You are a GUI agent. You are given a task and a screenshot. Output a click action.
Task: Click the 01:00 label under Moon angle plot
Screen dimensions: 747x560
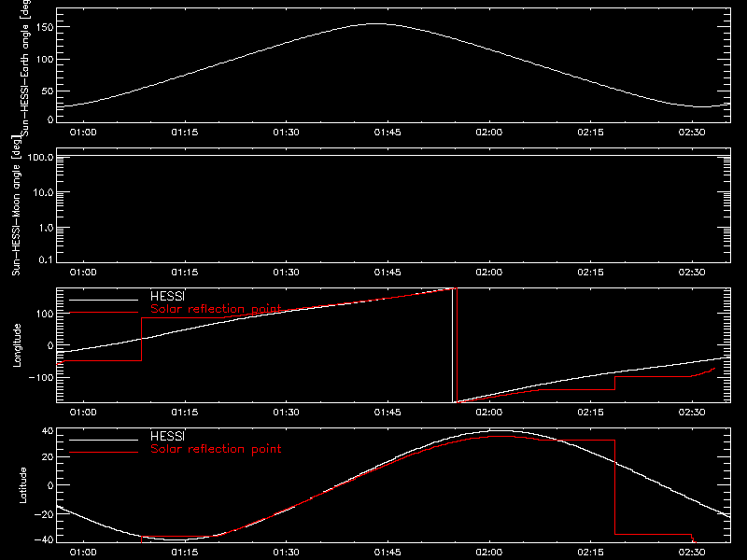click(x=83, y=272)
